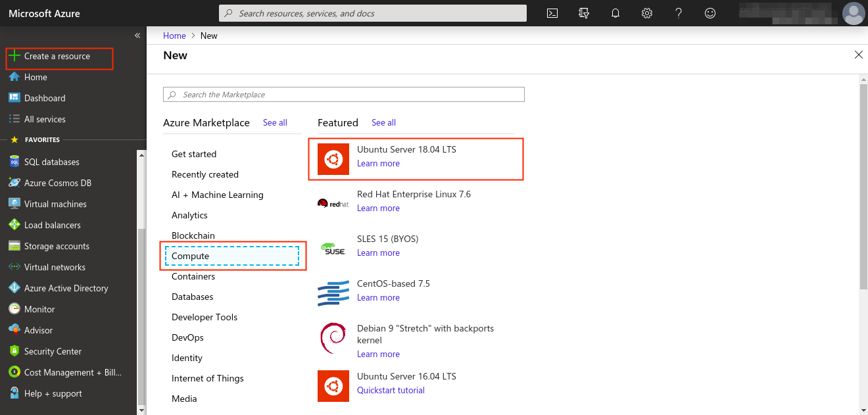Click the Debian 9 Stretch swirl logo
Screen dimensions: 868x415
[x=333, y=338]
